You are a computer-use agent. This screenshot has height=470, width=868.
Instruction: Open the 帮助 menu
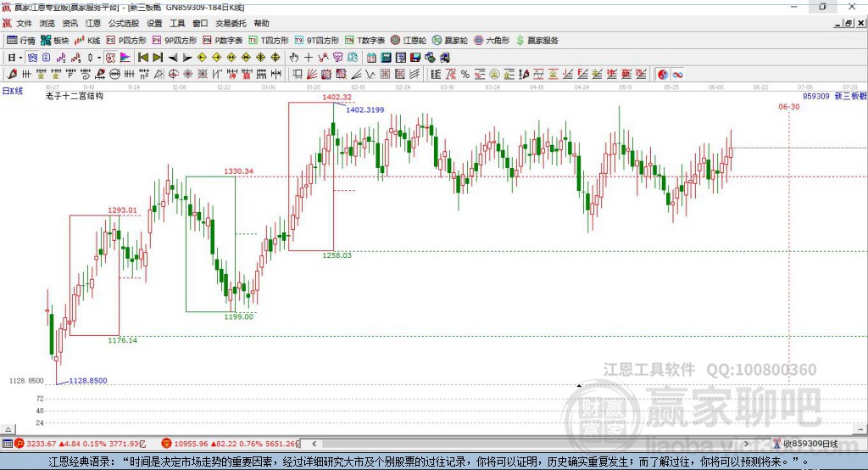coord(261,23)
